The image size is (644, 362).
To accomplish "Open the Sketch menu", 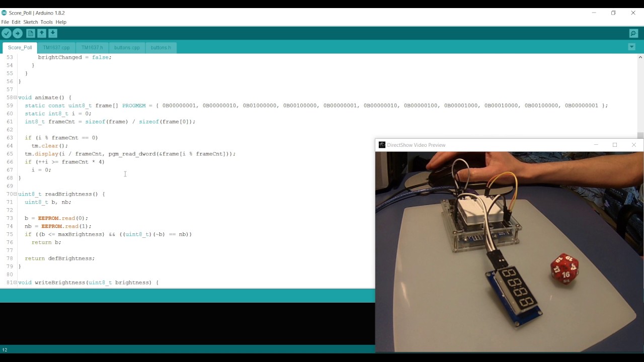I will click(31, 22).
